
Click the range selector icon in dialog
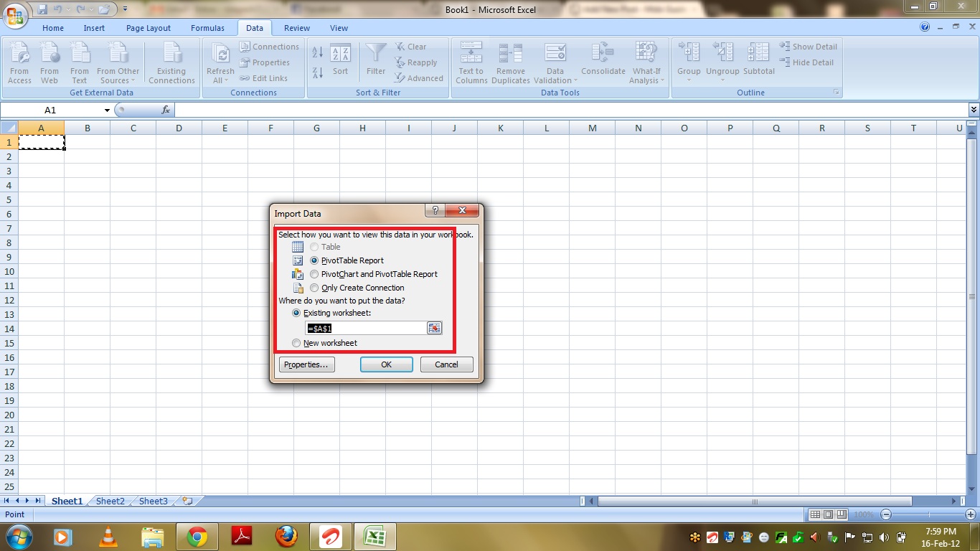pos(434,328)
